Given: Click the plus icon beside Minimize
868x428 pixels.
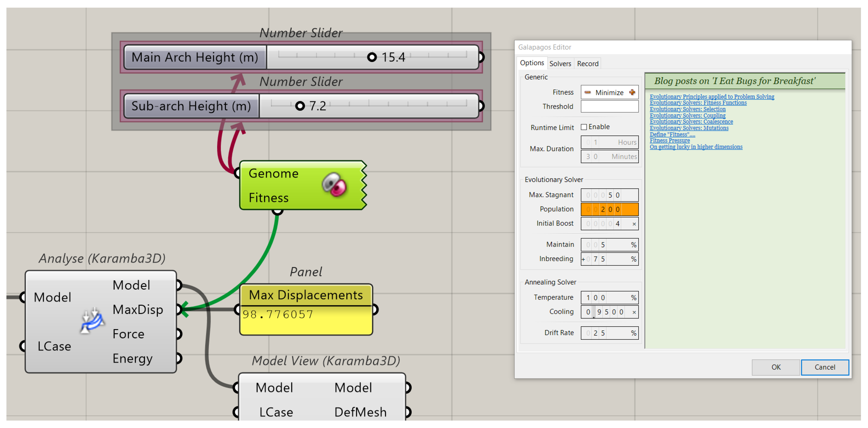Looking at the screenshot, I should [x=632, y=92].
